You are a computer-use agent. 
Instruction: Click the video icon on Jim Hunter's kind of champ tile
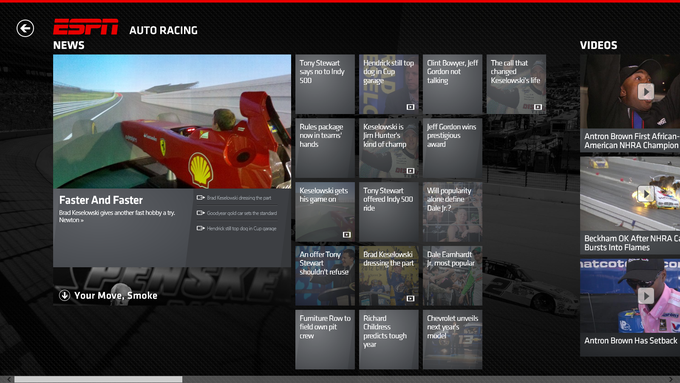(410, 171)
